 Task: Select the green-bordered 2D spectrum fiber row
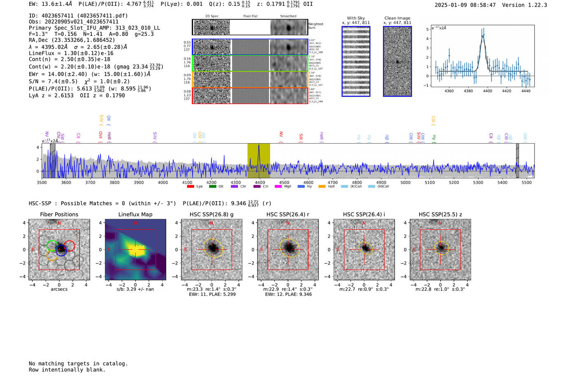[250, 63]
